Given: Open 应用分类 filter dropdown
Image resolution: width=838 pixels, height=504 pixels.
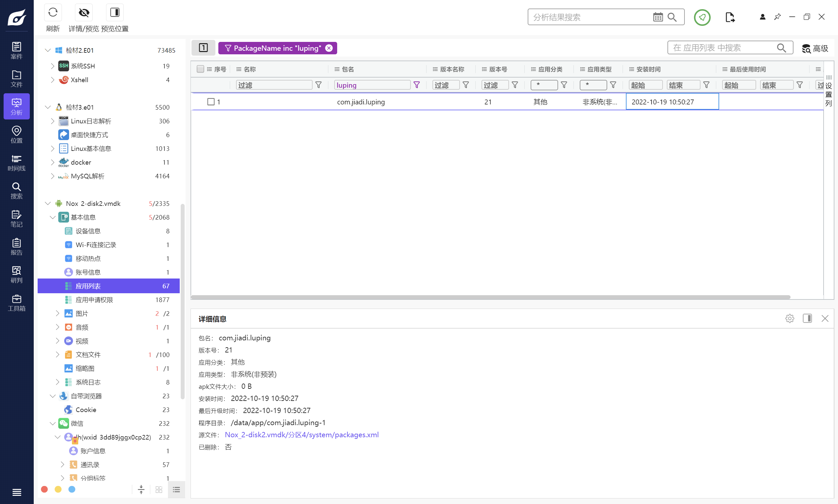Looking at the screenshot, I should (544, 85).
